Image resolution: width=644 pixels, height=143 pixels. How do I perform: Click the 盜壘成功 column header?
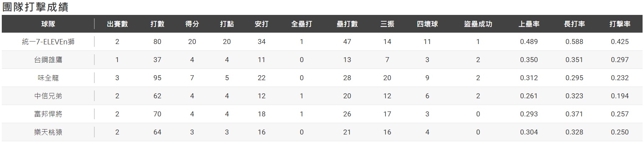click(478, 24)
